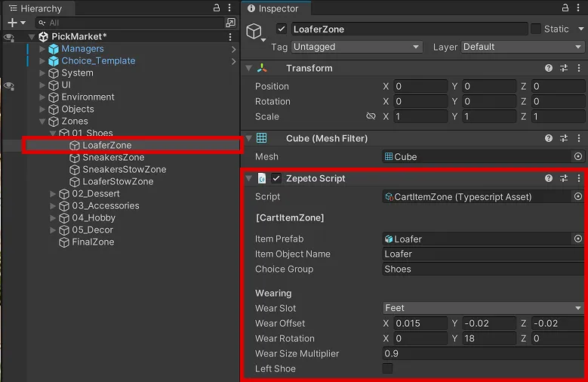Image resolution: width=588 pixels, height=382 pixels.
Task: Click Position X field
Action: pos(420,86)
